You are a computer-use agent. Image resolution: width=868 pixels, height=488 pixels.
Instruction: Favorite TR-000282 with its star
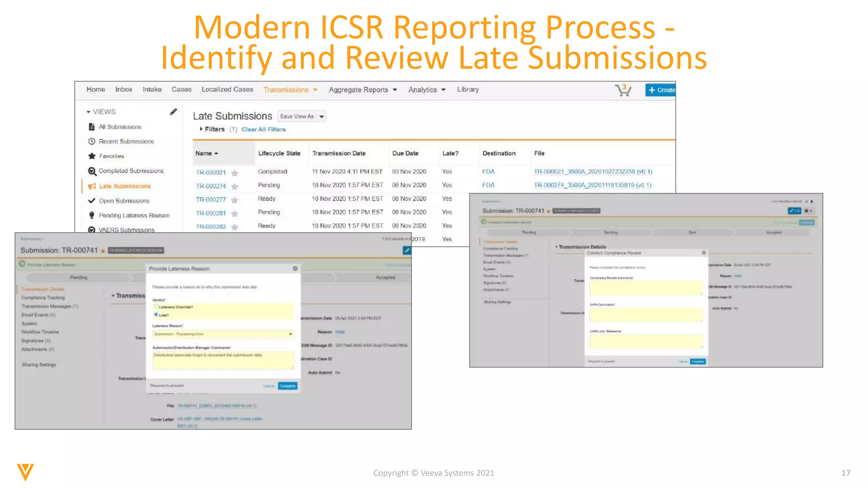(235, 227)
